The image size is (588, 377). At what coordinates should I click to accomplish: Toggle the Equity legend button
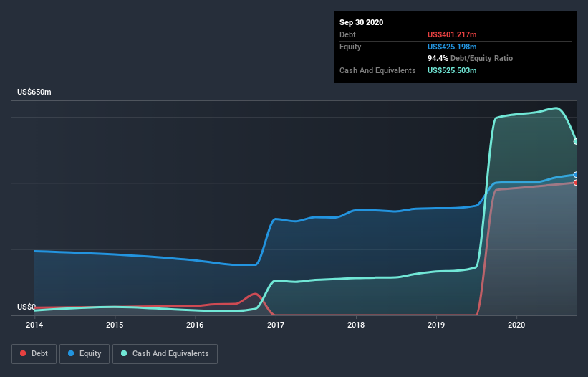pos(85,354)
